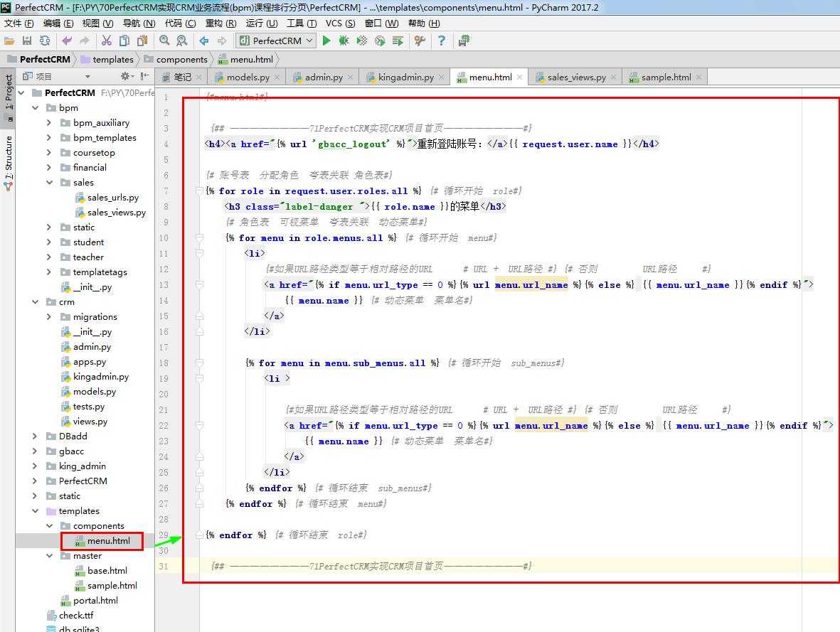The width and height of the screenshot is (840, 632).
Task: Collapse the crm folder
Action: point(35,302)
